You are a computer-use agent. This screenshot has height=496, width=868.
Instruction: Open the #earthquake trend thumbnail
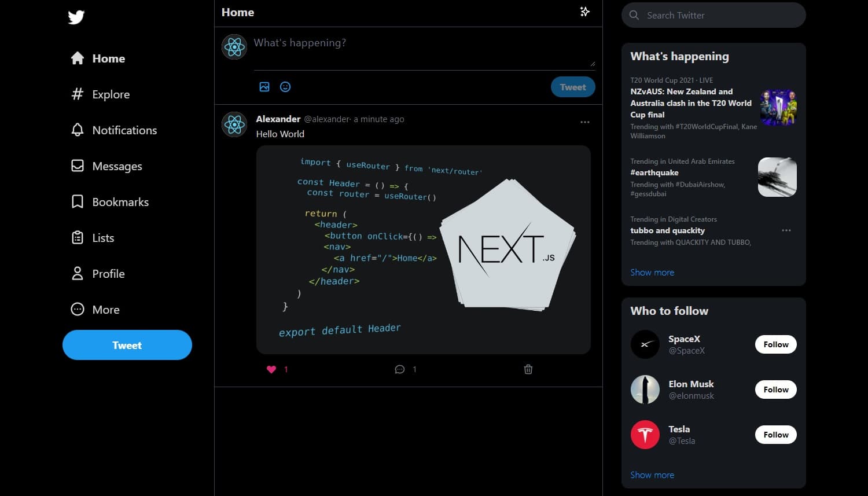coord(777,177)
